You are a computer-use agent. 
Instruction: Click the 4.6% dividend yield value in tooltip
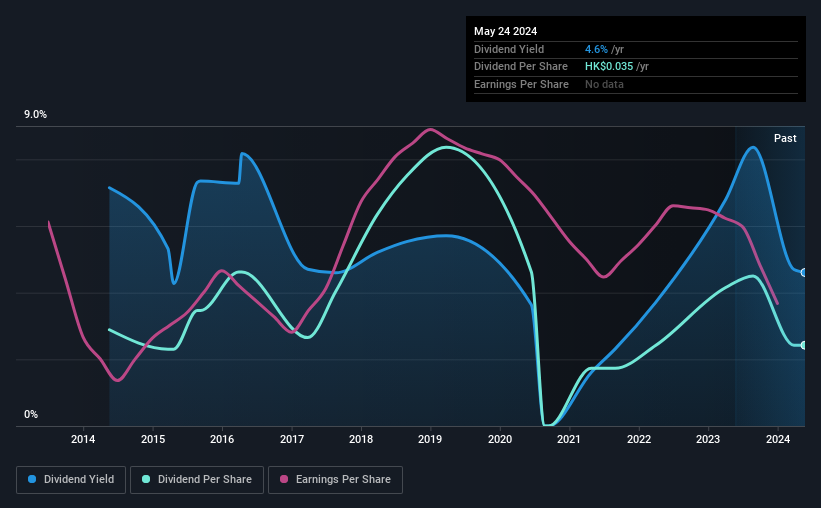pyautogui.click(x=596, y=49)
